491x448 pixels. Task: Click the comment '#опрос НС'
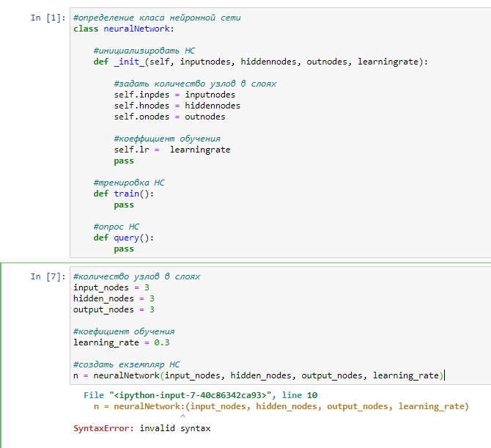pos(117,227)
